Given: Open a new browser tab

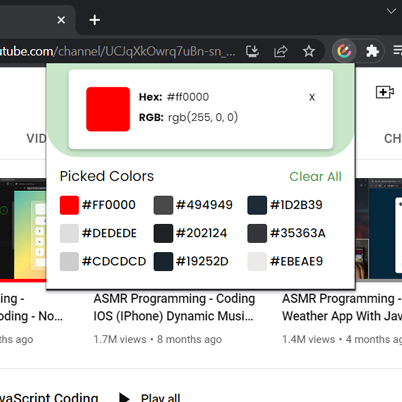Looking at the screenshot, I should 95,20.
